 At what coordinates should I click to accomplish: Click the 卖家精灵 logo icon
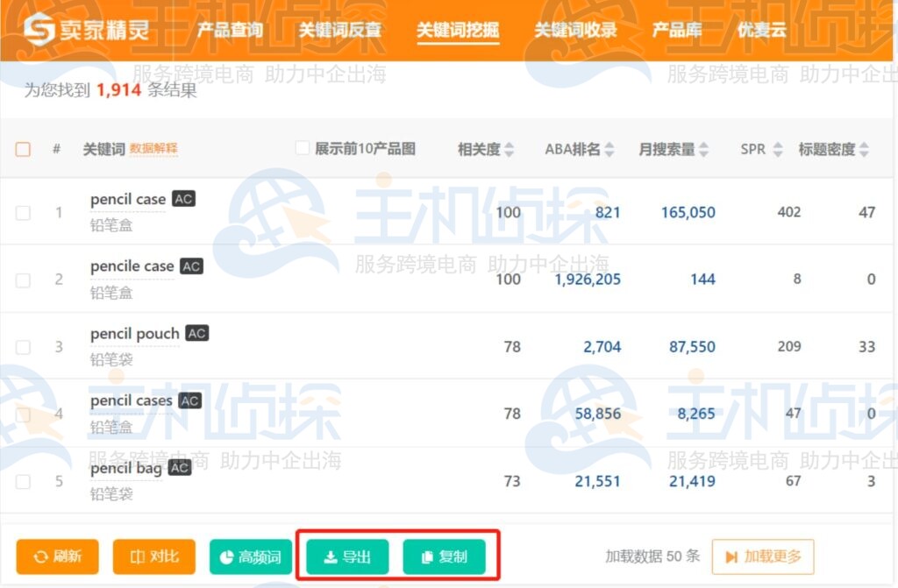39,31
